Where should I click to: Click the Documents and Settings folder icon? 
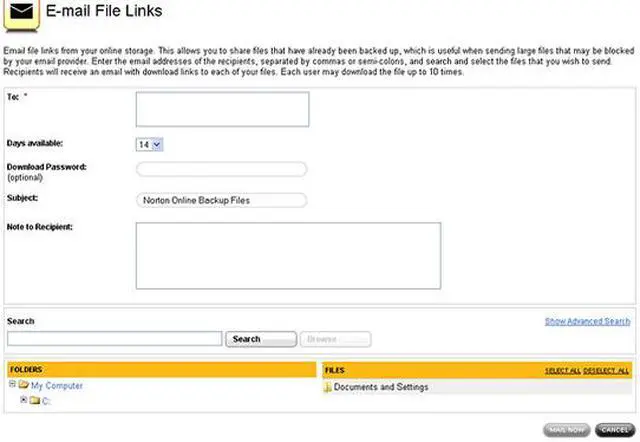[x=328, y=387]
